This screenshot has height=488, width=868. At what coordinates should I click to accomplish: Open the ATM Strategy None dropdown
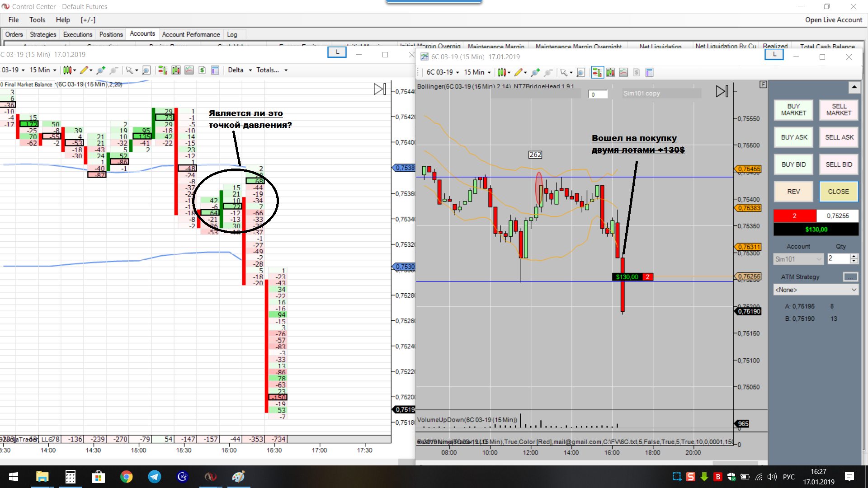pyautogui.click(x=816, y=290)
